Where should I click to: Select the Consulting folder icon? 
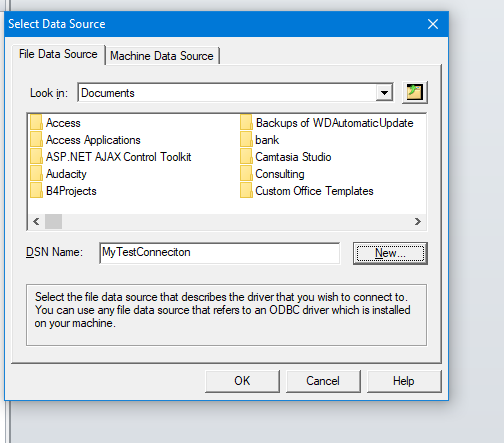click(x=246, y=174)
